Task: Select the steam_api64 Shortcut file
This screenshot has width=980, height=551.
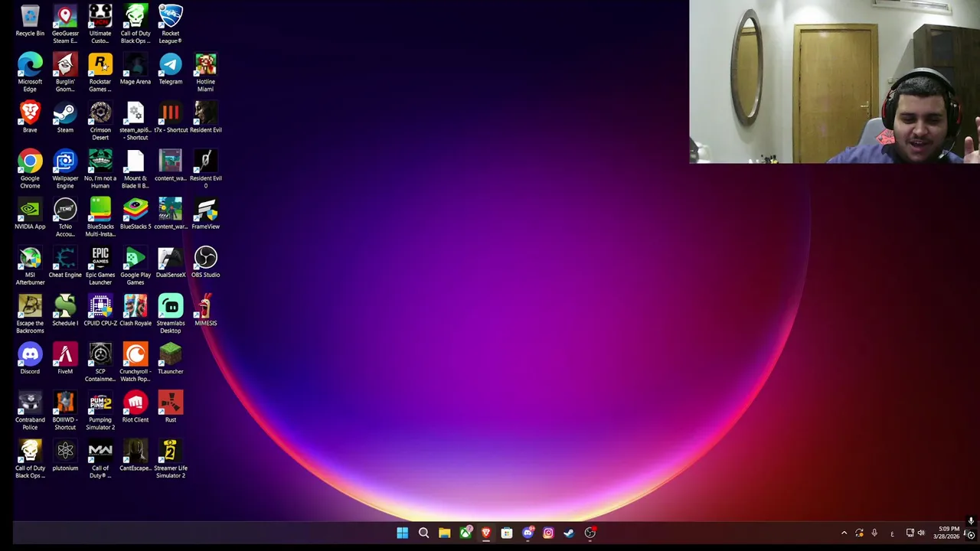Action: [x=136, y=120]
